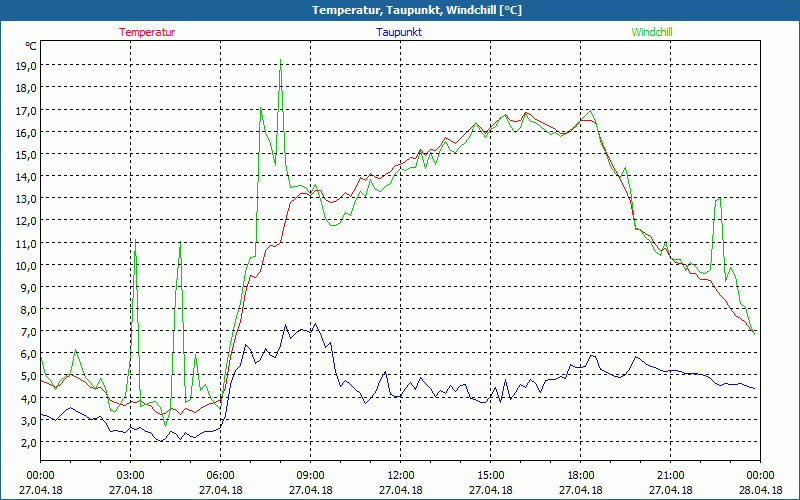
Task: Click the '15:00' time axis label
Action: [490, 476]
